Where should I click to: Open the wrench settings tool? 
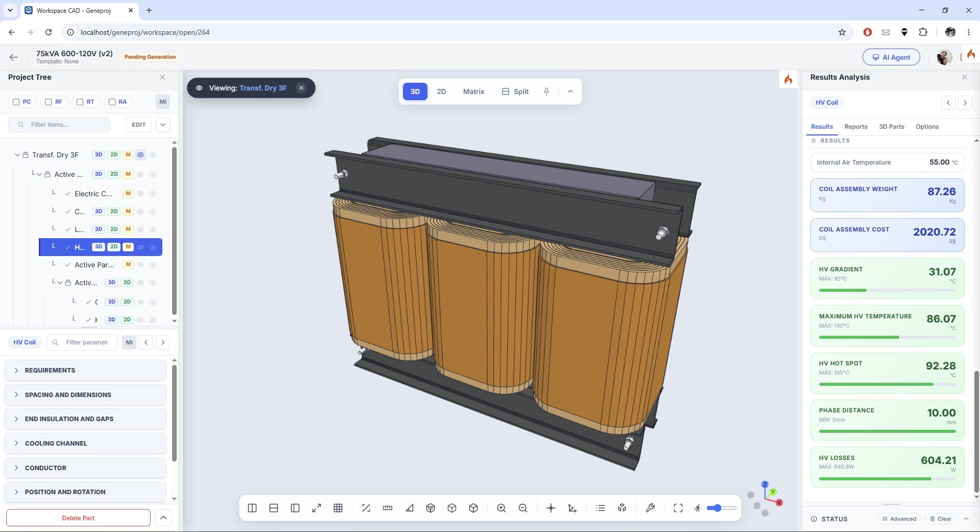[650, 508]
